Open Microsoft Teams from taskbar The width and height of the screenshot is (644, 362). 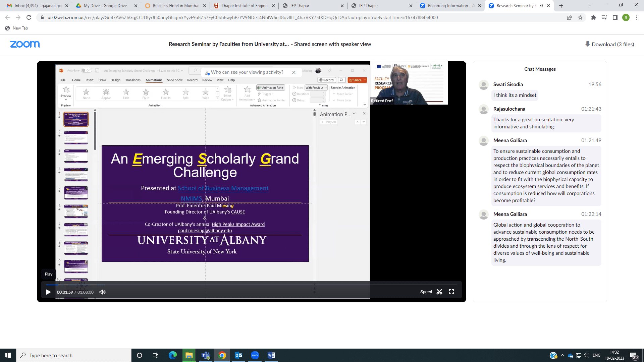(x=206, y=355)
